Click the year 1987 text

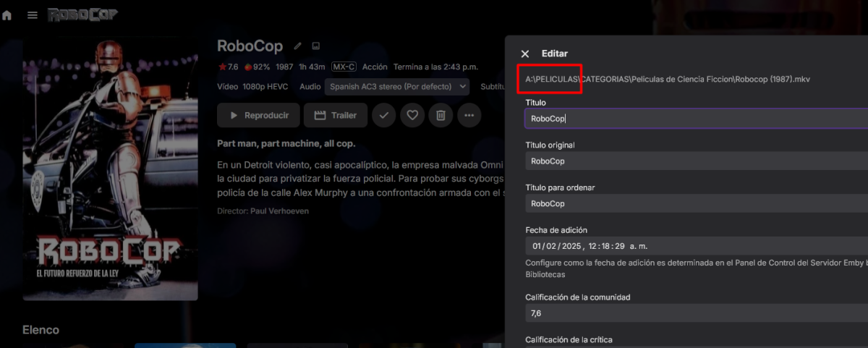pos(284,67)
